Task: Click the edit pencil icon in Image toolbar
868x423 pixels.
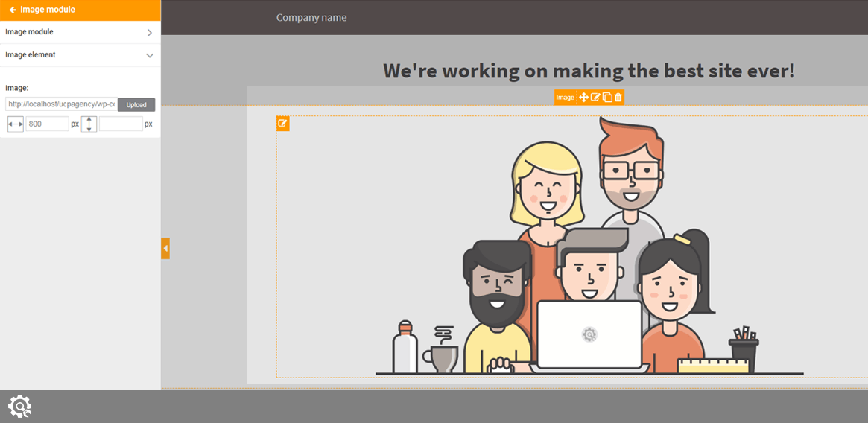Action: (x=595, y=98)
